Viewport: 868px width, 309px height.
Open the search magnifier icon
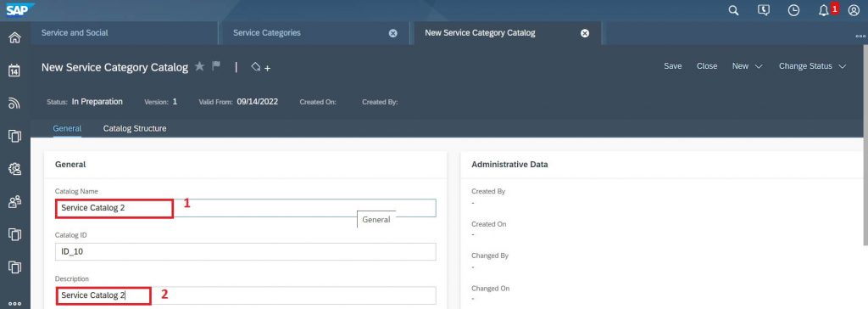pyautogui.click(x=733, y=10)
